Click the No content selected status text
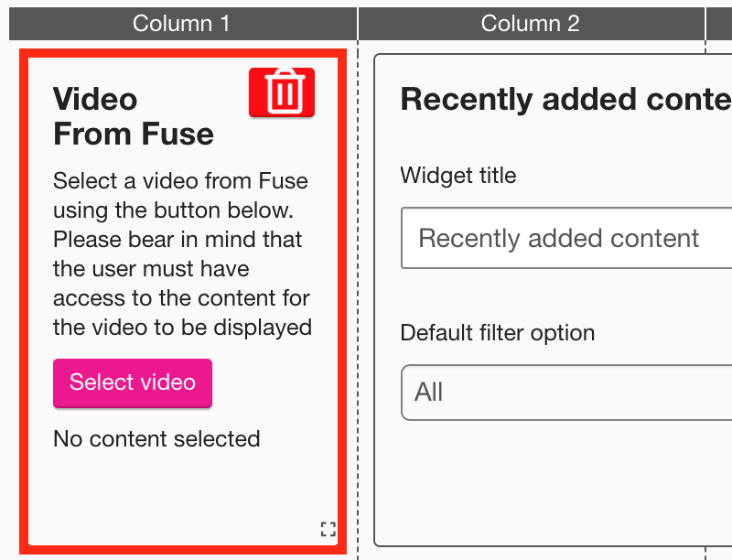The height and width of the screenshot is (560, 732). [x=156, y=439]
